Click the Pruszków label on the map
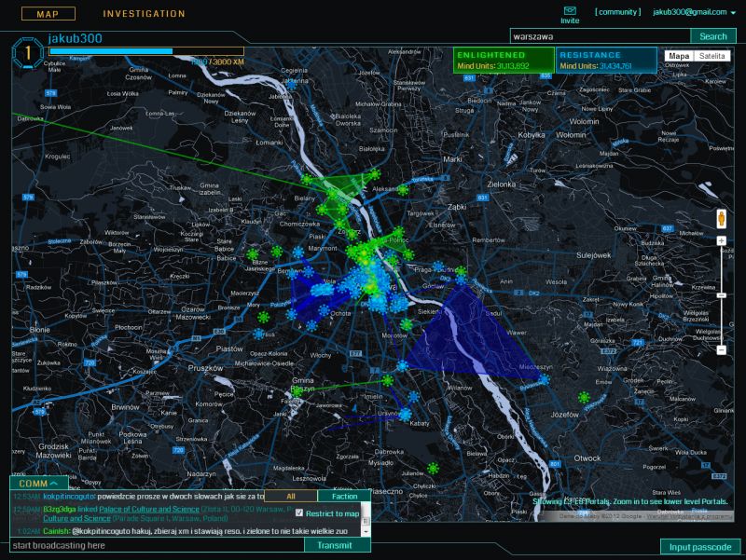 click(x=205, y=368)
